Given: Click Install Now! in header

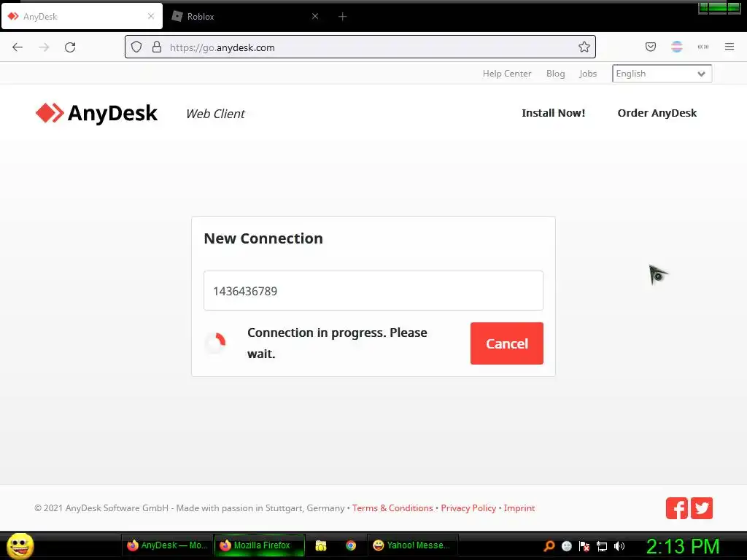Looking at the screenshot, I should pos(553,113).
